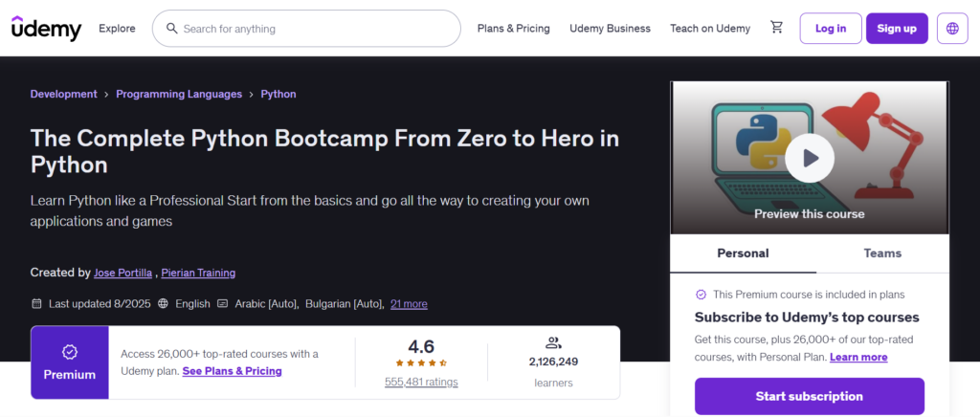Click the Start subscription button
Viewport: 980px width, 417px height.
click(x=810, y=396)
